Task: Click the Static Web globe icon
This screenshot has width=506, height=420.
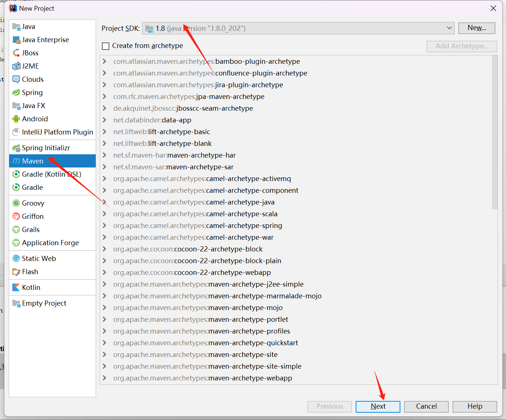Action: [16, 258]
